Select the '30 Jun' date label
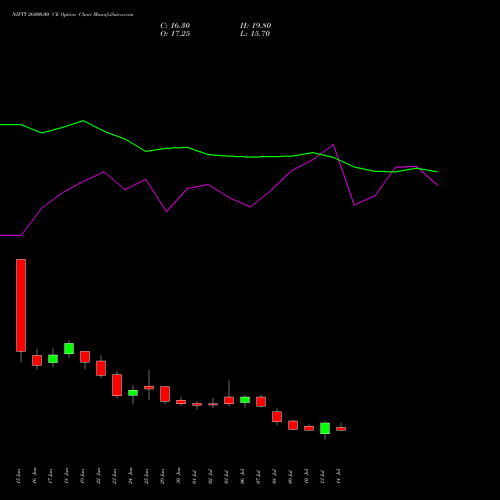This screenshot has height=500, width=500. pos(179,476)
